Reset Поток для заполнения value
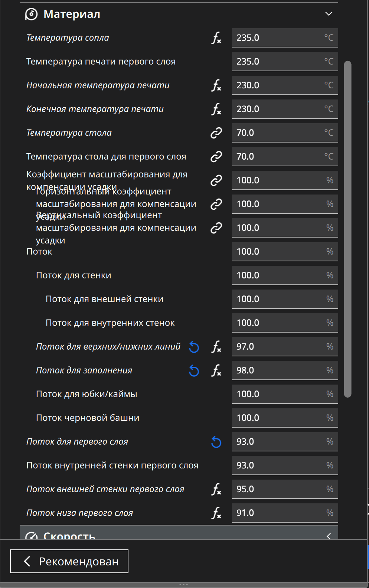This screenshot has width=369, height=588. pos(194,371)
